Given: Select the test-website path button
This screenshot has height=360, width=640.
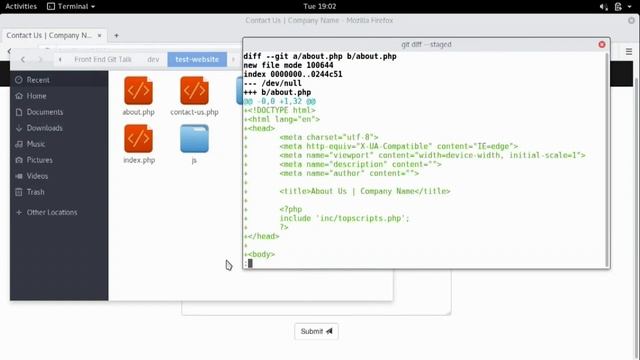Looking at the screenshot, I should pos(197,60).
